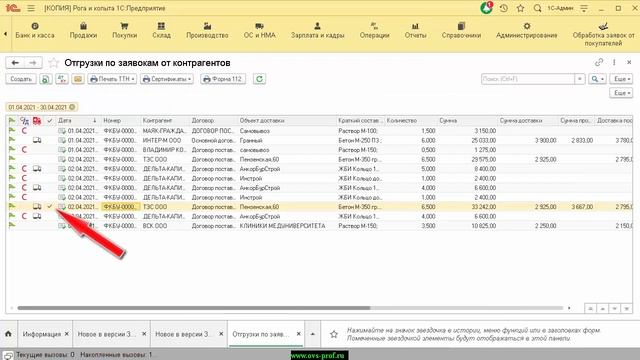Open the service settings lines icon near 1С-Админ

[584, 8]
